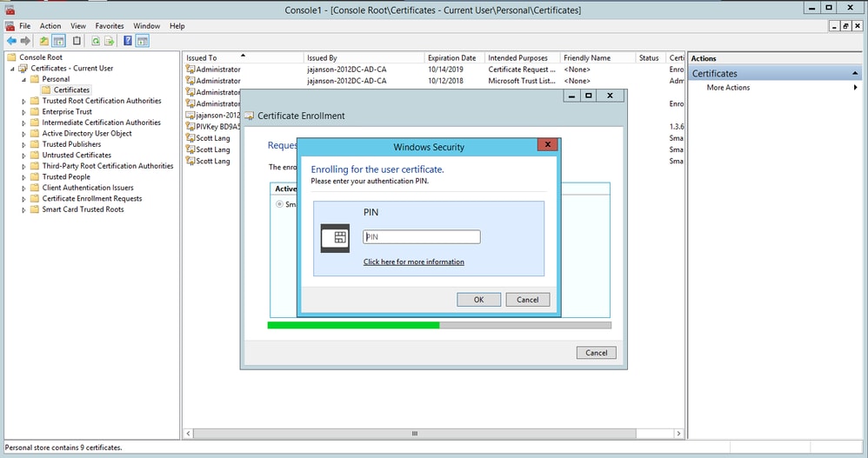Open the File menu

coord(25,26)
